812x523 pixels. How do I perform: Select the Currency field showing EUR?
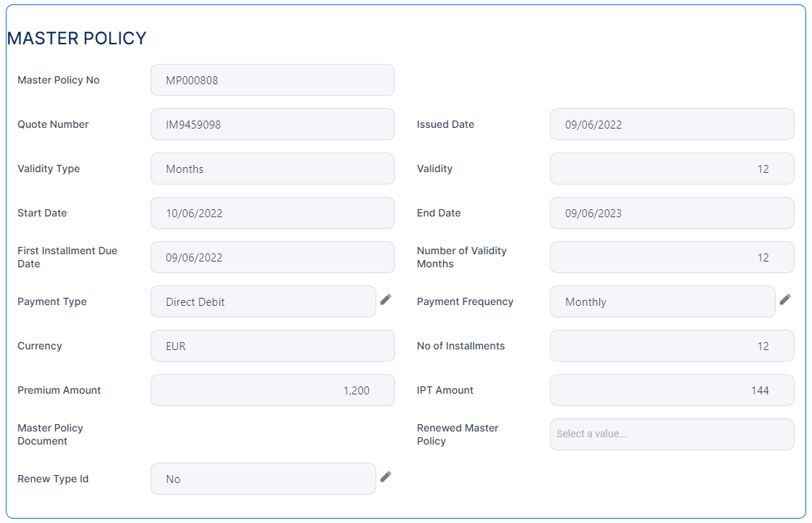(272, 346)
